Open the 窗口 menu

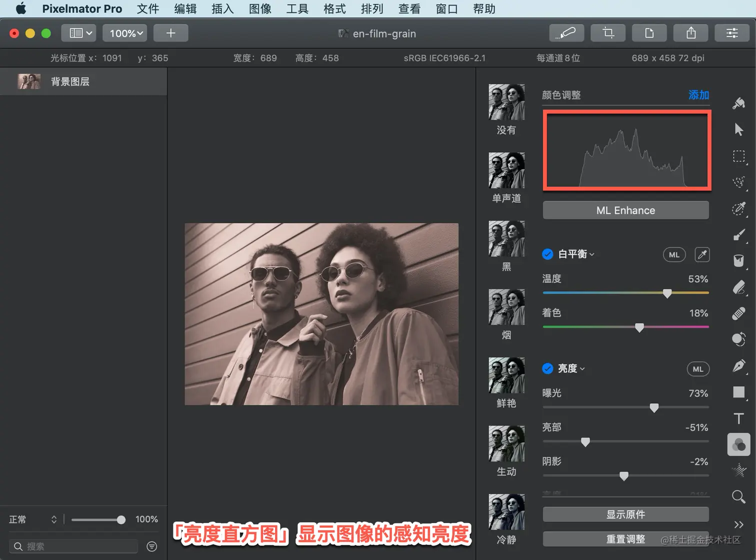(x=447, y=8)
